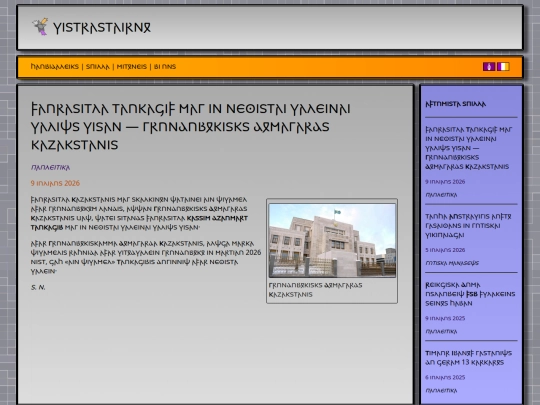Screen dimensions: 540x405
Task: Open the sidebar headline mentioning FSB
Action: [470, 294]
